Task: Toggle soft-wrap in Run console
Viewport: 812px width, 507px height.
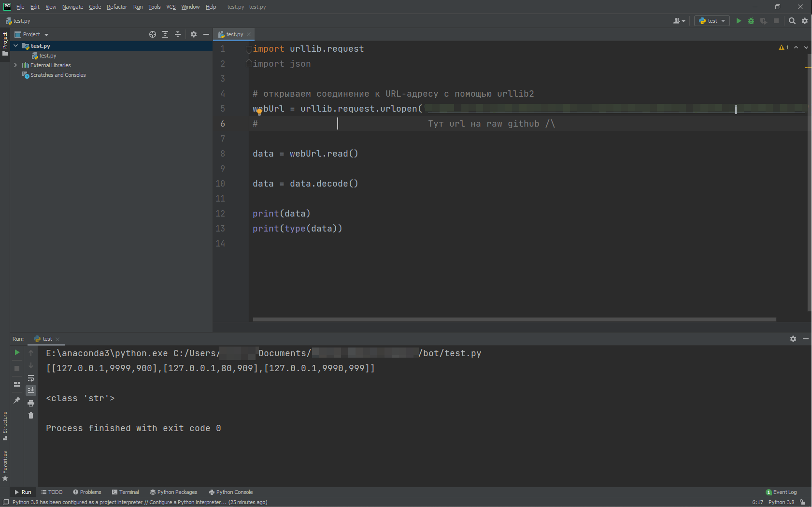Action: pos(31,378)
